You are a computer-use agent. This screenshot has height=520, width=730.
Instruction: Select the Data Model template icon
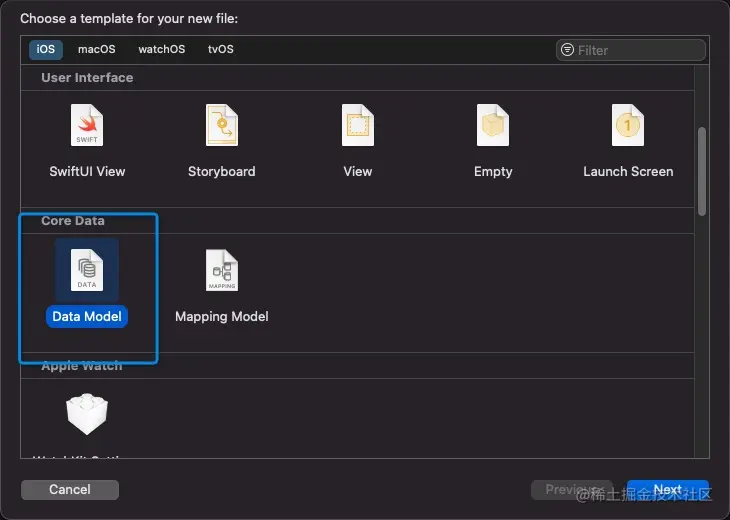pos(87,271)
